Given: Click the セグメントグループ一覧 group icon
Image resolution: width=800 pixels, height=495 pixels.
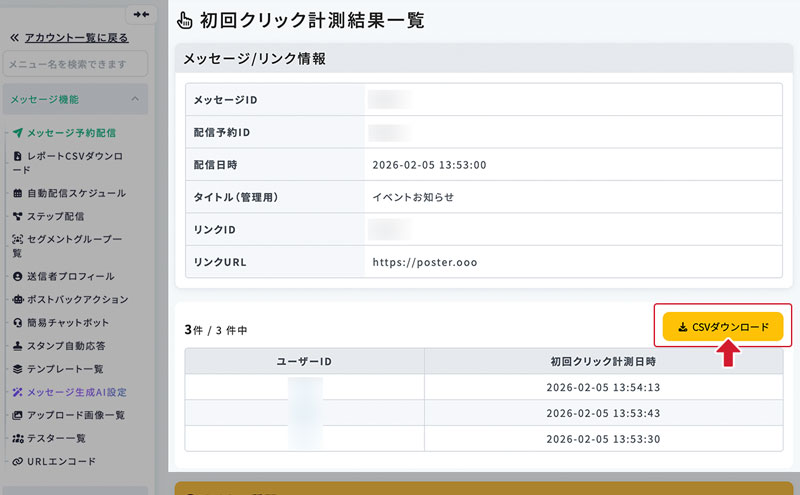Looking at the screenshot, I should pyautogui.click(x=17, y=239).
